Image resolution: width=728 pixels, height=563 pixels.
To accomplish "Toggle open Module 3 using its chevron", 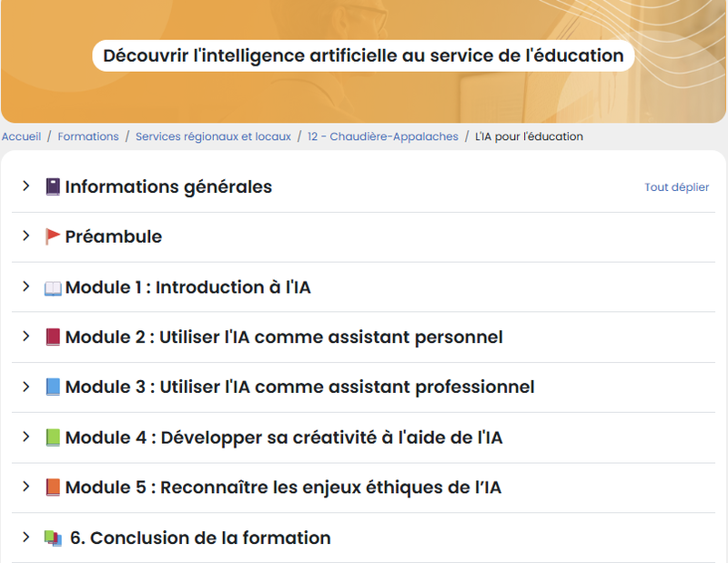I will click(x=26, y=387).
